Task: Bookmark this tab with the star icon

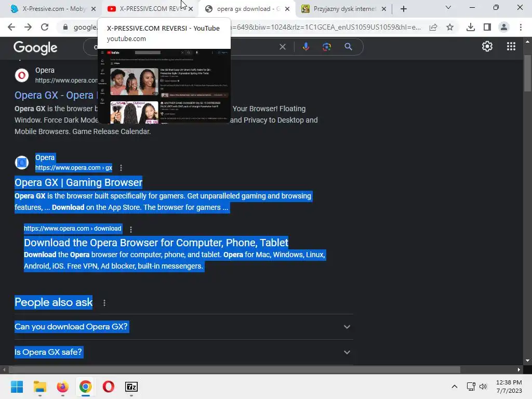Action: [x=450, y=27]
